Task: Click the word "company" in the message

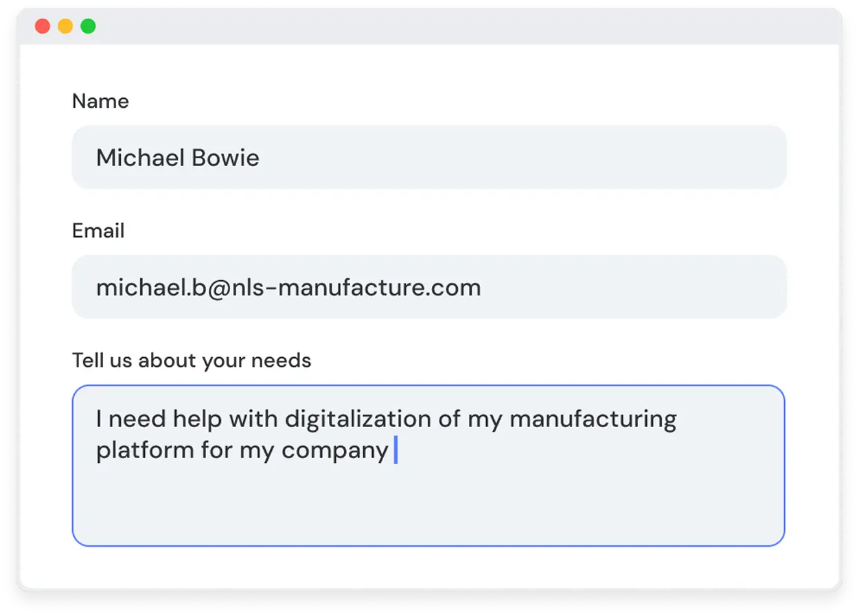Action: (x=335, y=451)
